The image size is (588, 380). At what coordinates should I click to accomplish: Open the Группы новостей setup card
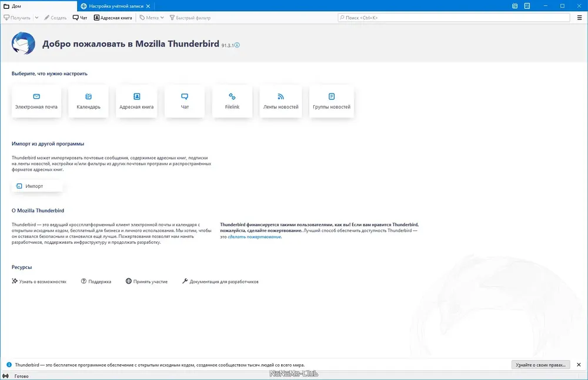(x=332, y=101)
